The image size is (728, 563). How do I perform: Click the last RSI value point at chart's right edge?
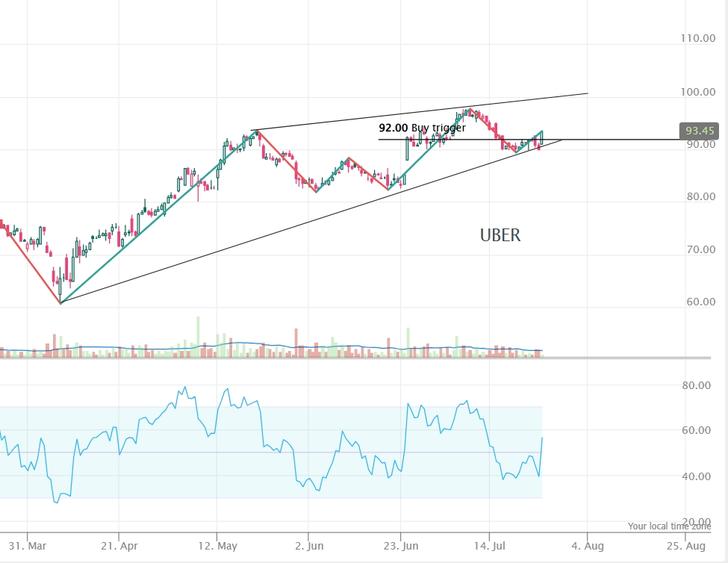[542, 438]
